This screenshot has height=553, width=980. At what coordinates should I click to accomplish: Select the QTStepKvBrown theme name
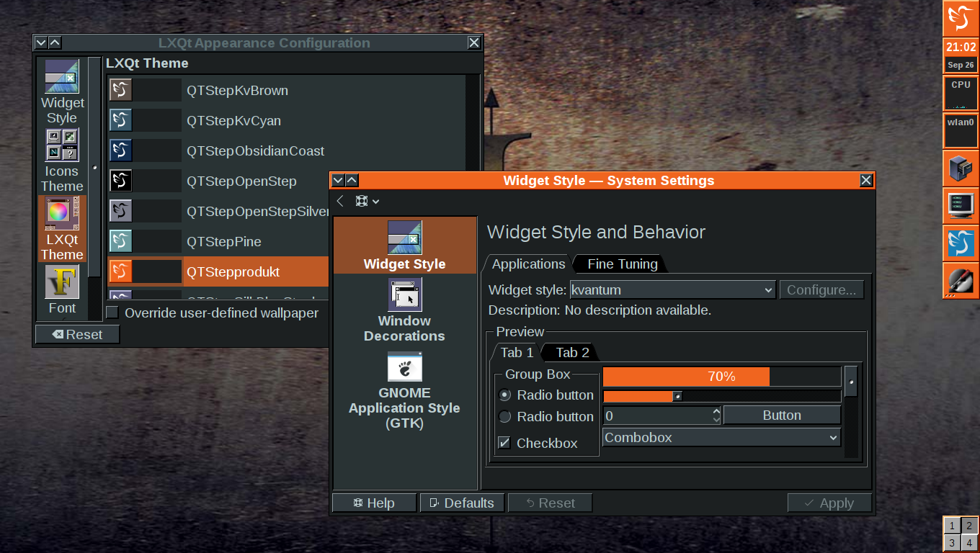(237, 90)
